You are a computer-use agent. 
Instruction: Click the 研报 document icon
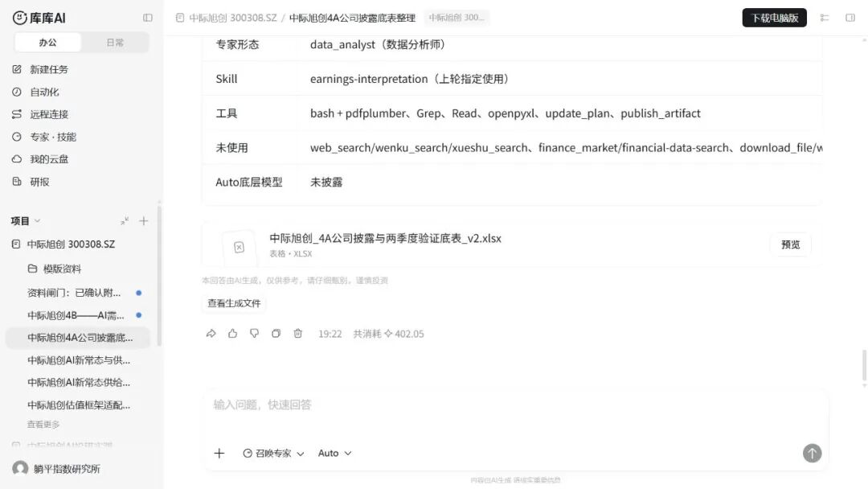coord(17,182)
